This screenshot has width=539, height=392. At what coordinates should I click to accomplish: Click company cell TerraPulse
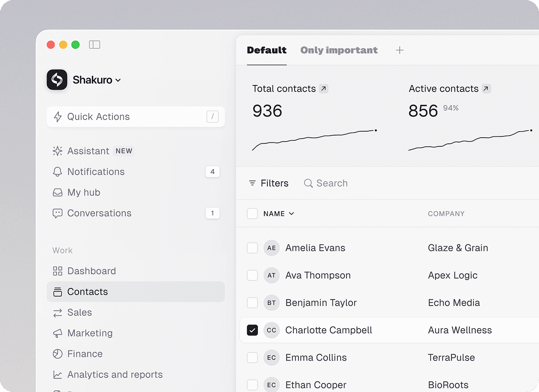451,357
